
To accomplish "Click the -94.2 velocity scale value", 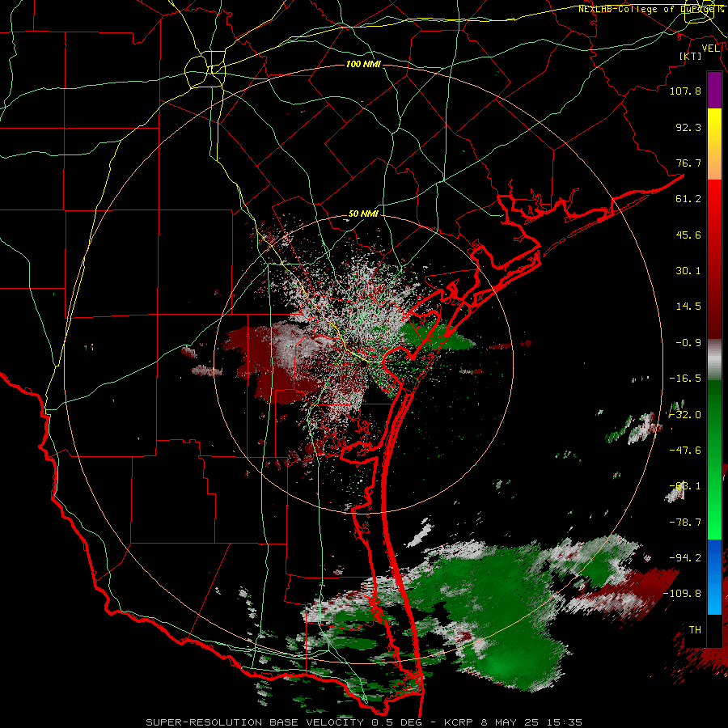I will (x=685, y=558).
